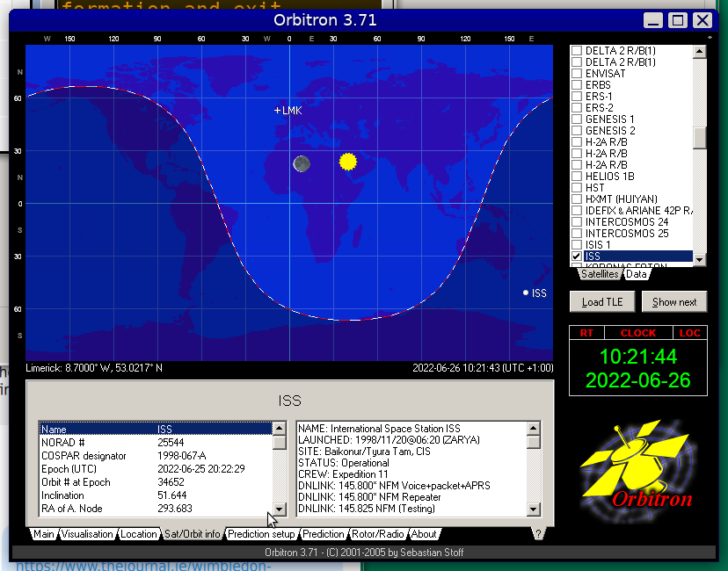
Task: Switch to the Rotor/Radio tab
Action: [x=380, y=534]
